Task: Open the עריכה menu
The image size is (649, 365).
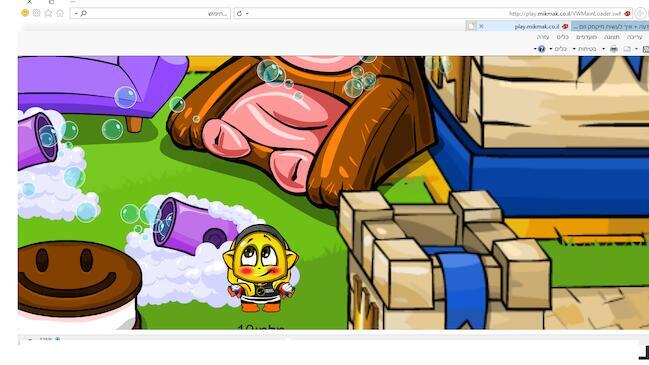Action: point(635,37)
